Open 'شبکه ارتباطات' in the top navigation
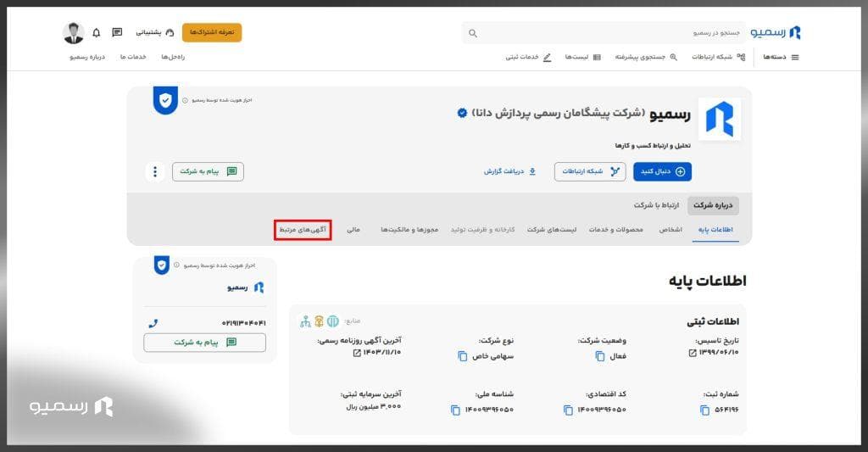Viewport: 868px width, 452px height. coord(718,57)
